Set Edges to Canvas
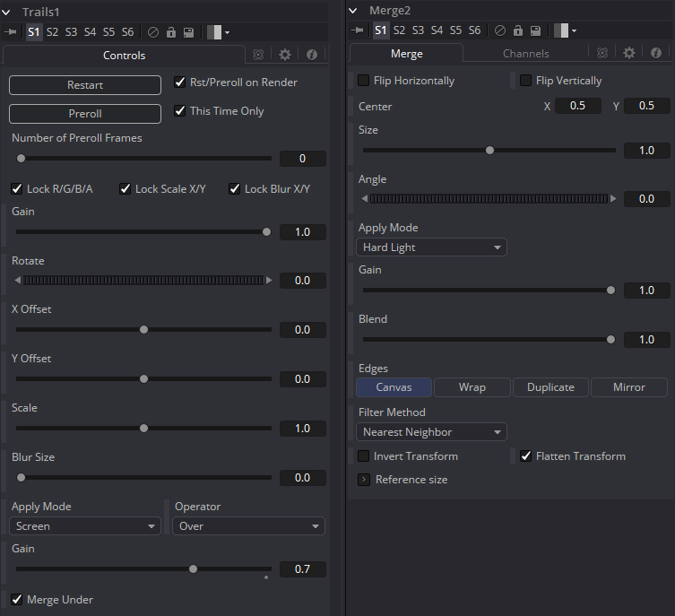The width and height of the screenshot is (675, 616). (x=394, y=387)
